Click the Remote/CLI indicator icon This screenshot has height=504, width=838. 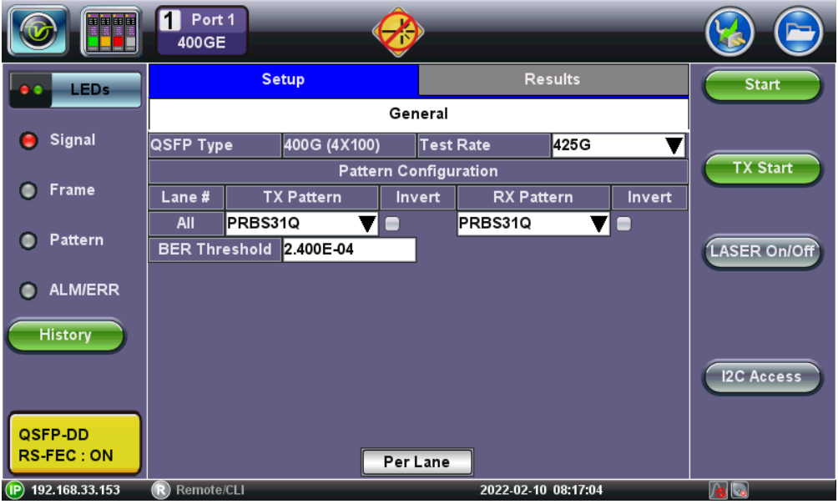160,491
